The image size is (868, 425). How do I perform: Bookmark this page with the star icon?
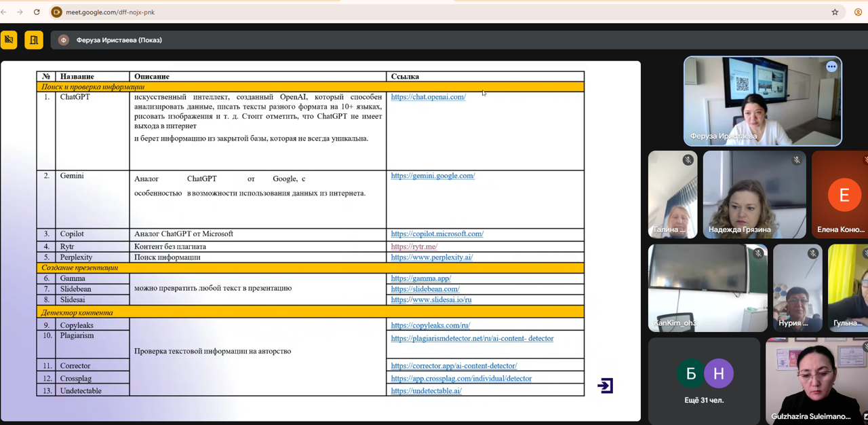pos(835,12)
